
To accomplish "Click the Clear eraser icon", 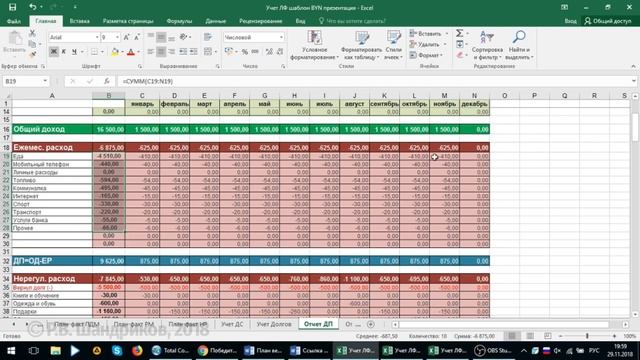I will click(x=460, y=55).
